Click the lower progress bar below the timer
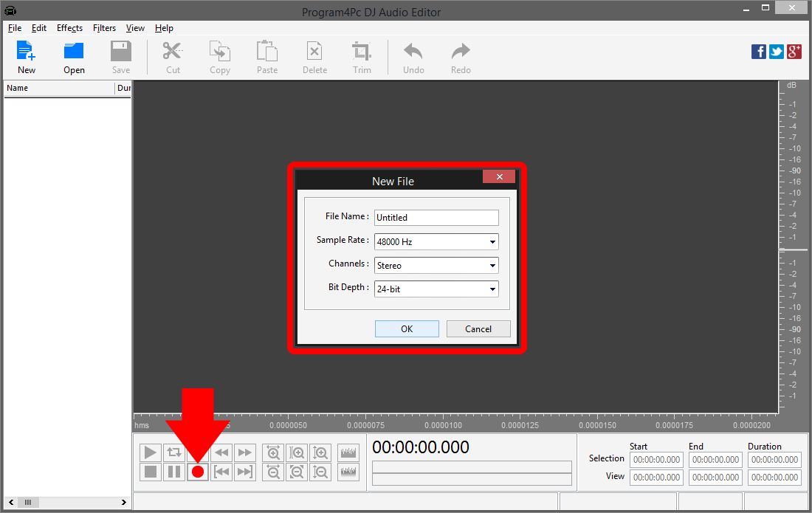Image resolution: width=812 pixels, height=513 pixels. point(471,478)
